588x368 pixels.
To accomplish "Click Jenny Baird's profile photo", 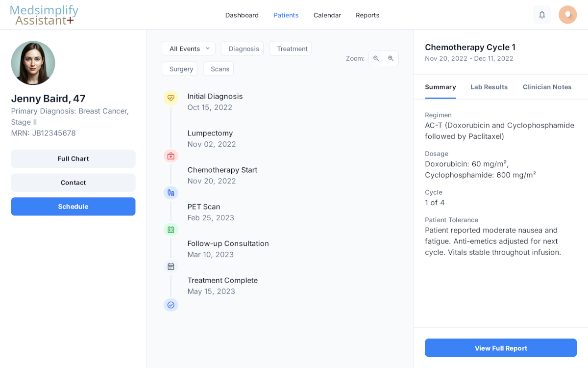I will 33,63.
